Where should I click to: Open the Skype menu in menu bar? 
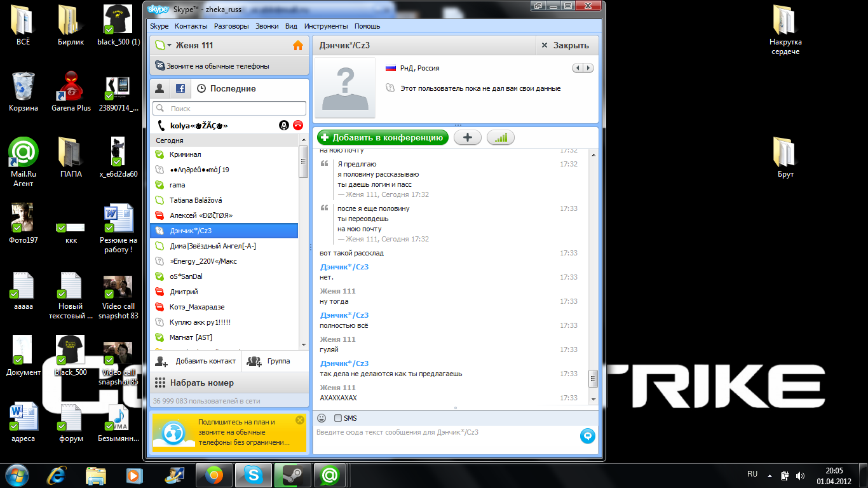159,26
